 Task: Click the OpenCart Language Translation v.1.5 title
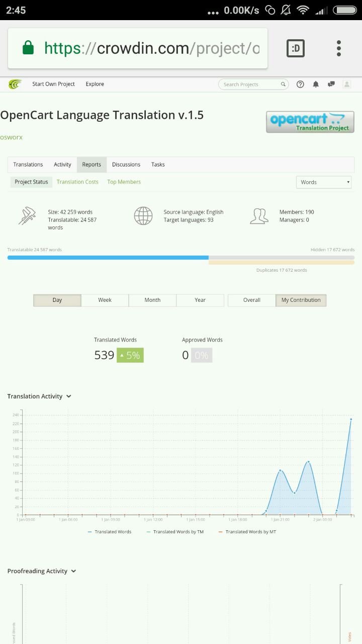pos(102,115)
